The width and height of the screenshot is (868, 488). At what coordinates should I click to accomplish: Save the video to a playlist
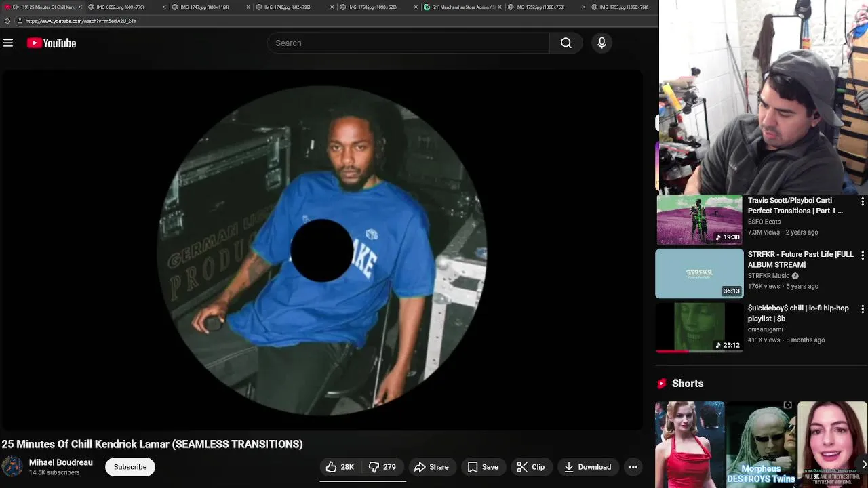pyautogui.click(x=483, y=467)
